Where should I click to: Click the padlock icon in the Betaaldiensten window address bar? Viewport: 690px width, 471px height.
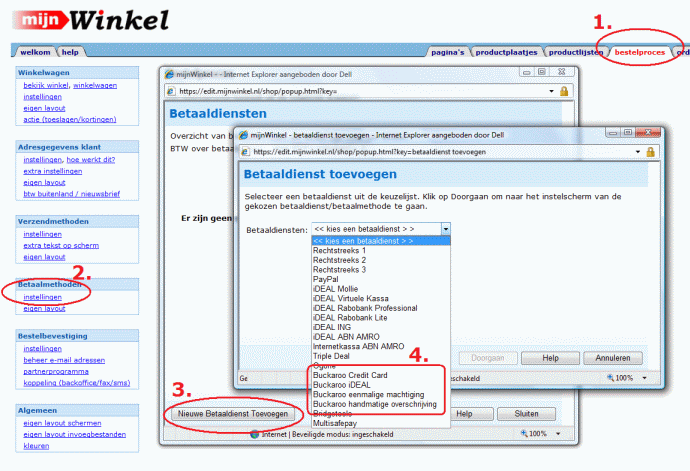[564, 91]
